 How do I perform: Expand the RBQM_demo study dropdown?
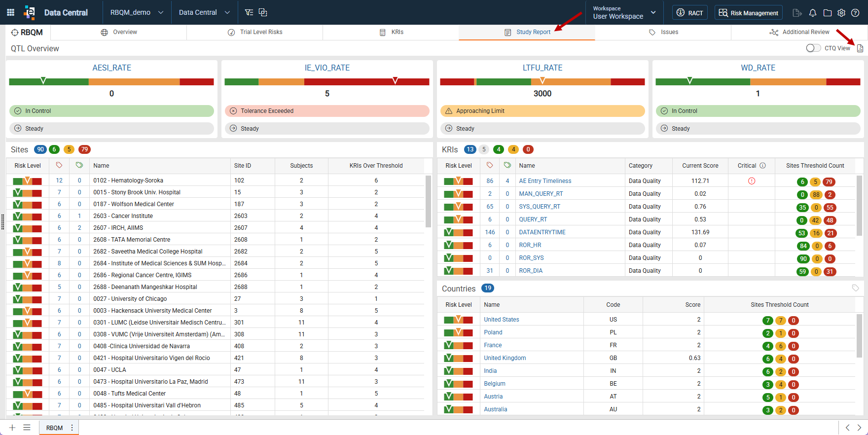137,12
